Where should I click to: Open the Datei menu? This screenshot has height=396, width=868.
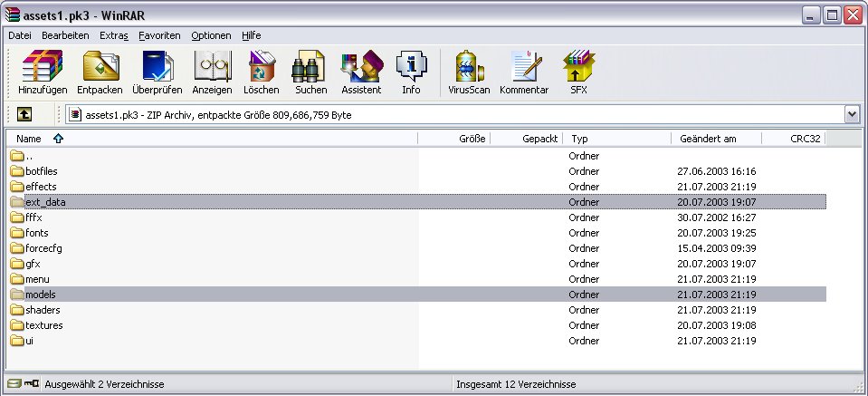coord(19,35)
